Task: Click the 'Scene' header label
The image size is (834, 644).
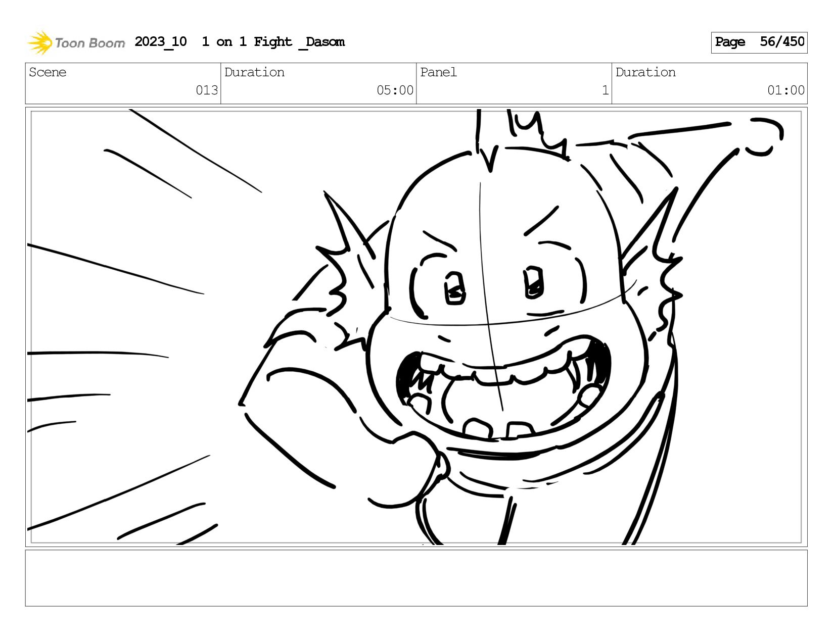Action: pos(48,72)
